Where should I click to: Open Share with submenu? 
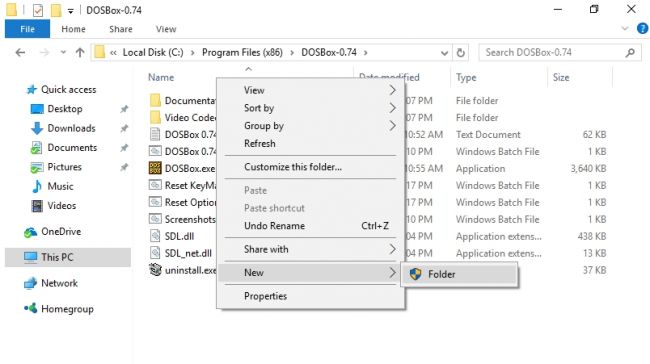click(x=310, y=249)
